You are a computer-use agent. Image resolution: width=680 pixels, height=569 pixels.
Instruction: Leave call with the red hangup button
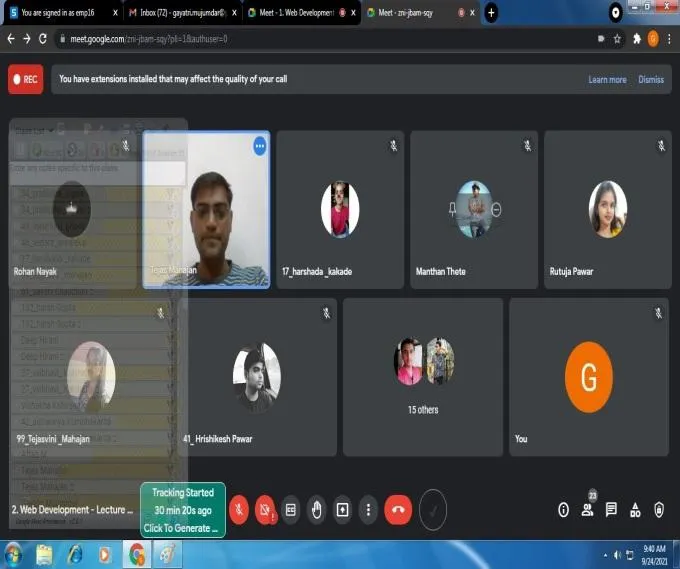(x=398, y=510)
